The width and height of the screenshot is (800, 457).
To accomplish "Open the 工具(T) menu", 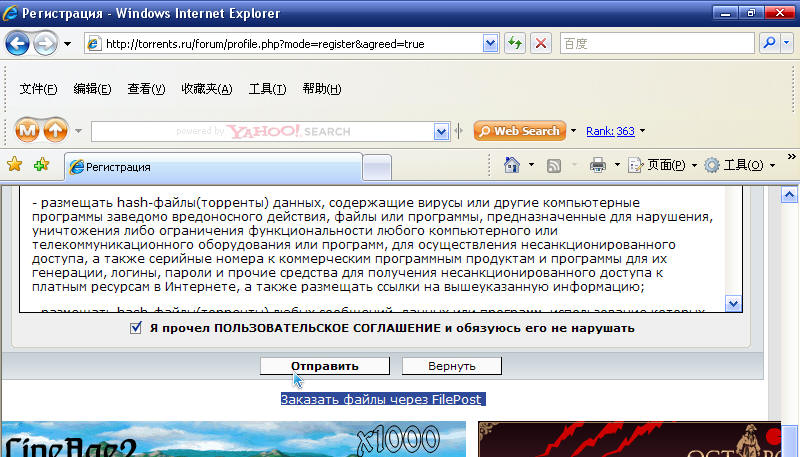I will pos(267,89).
